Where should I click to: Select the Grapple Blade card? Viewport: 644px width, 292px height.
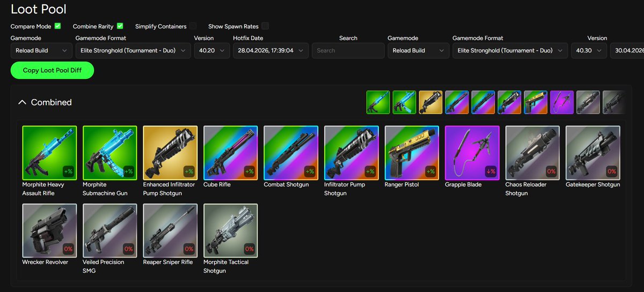tap(472, 153)
